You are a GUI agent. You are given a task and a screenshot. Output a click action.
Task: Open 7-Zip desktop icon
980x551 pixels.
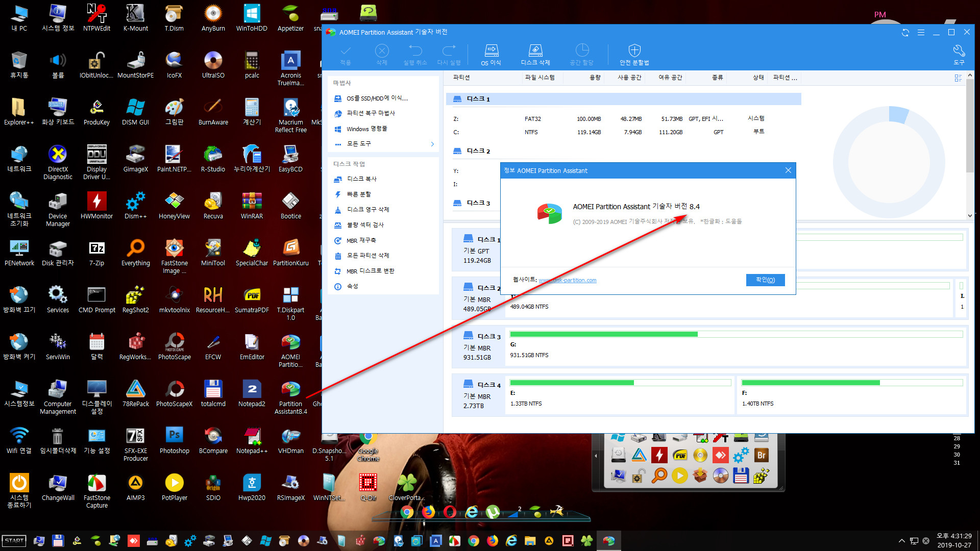click(96, 253)
